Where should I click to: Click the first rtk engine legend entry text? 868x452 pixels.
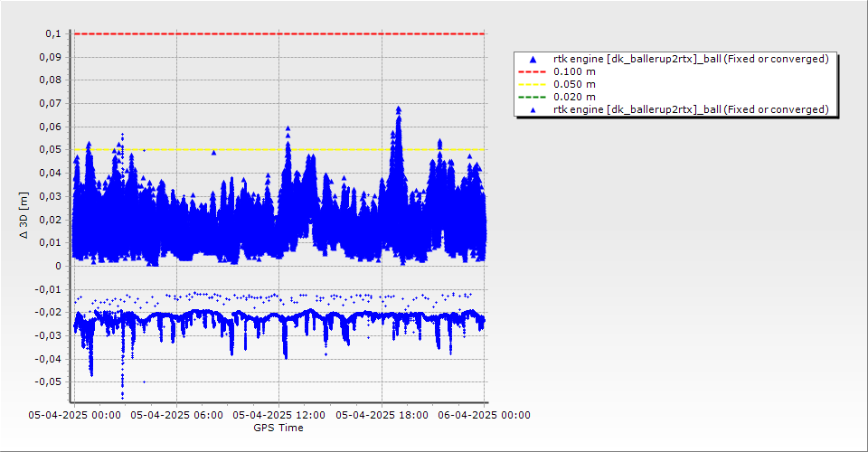[691, 59]
